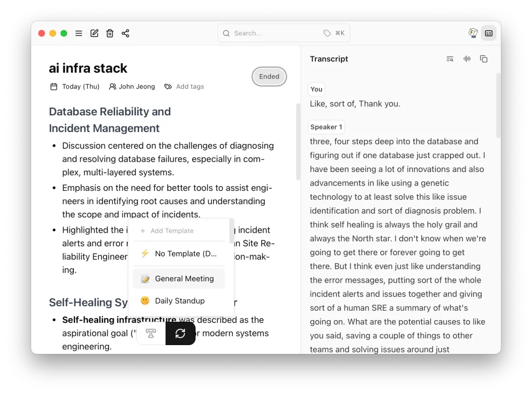
Task: Delete the note using the trash icon
Action: [110, 33]
